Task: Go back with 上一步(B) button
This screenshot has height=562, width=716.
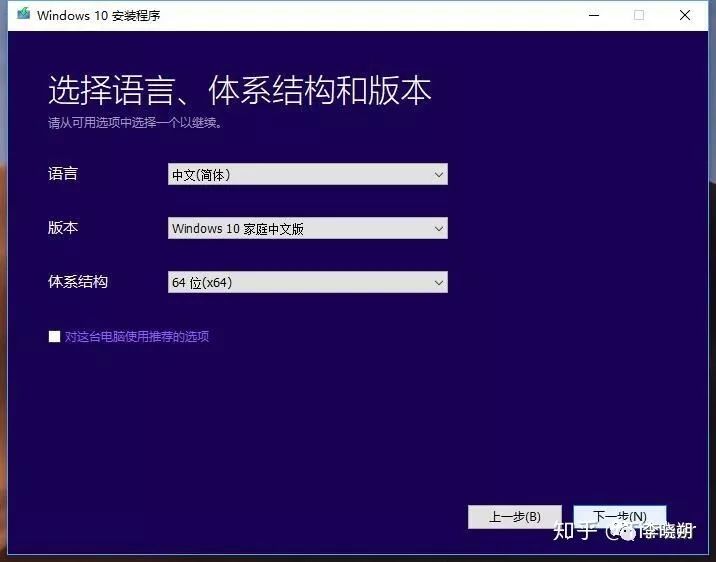Action: pos(515,517)
